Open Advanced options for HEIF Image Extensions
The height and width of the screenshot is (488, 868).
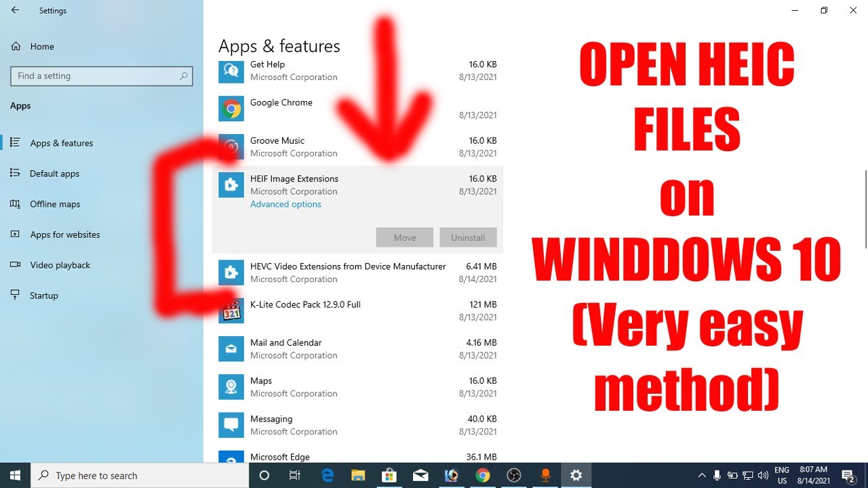285,204
